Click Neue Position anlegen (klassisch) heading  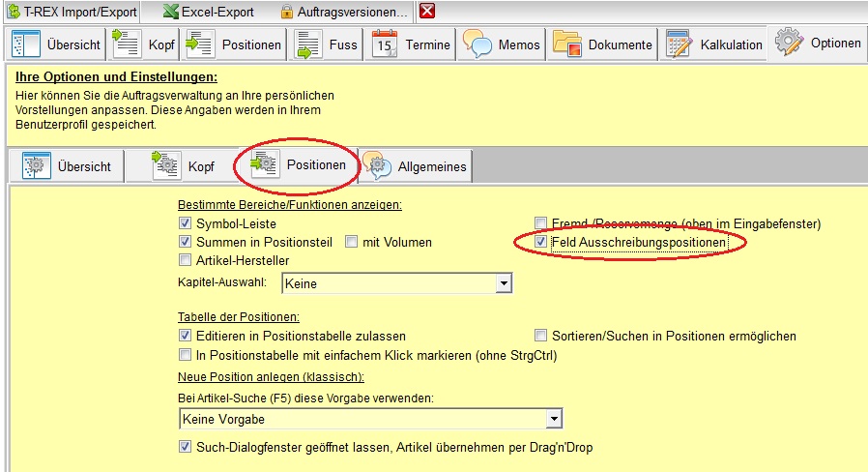pos(271,376)
